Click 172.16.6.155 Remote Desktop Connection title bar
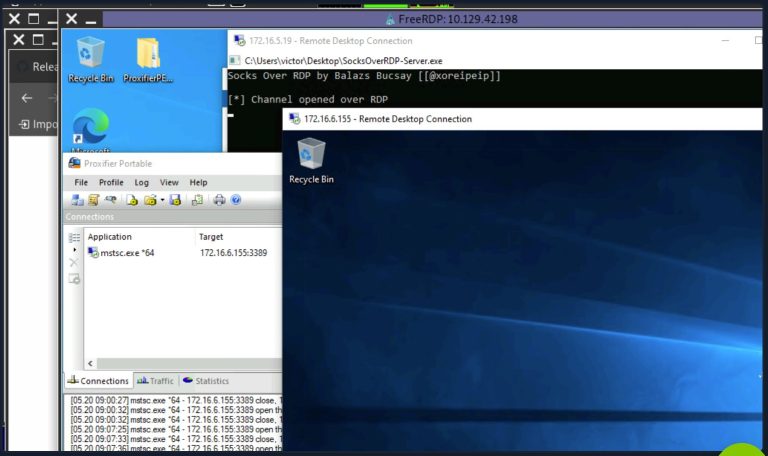 [522, 119]
